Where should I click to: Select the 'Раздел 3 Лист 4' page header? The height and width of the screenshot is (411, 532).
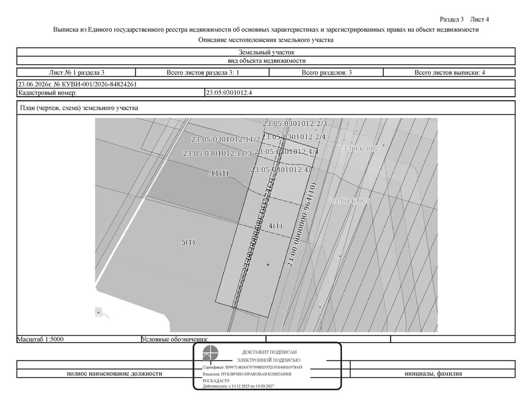[464, 19]
